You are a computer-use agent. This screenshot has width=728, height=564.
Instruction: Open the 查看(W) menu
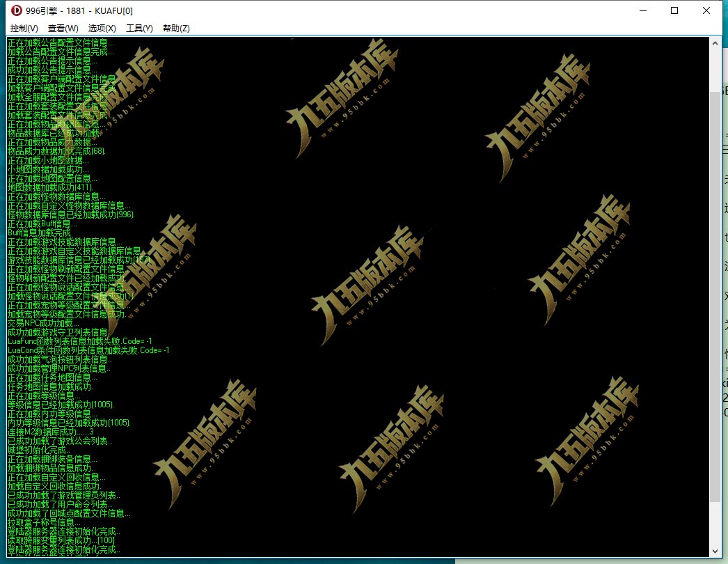(x=63, y=29)
